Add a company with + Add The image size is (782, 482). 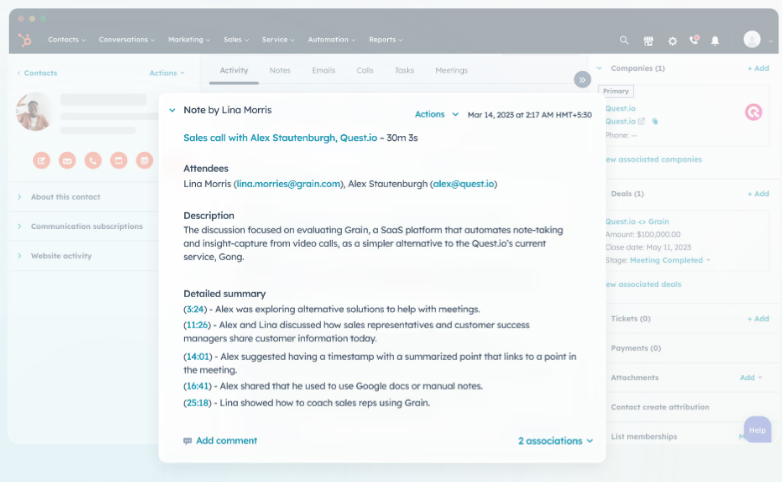[x=758, y=68]
